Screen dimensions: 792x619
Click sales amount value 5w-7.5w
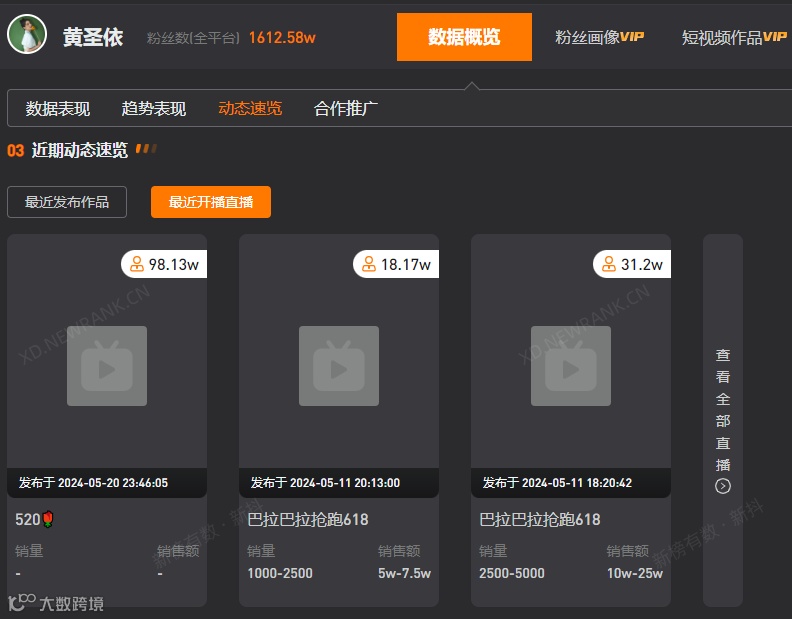click(x=405, y=573)
